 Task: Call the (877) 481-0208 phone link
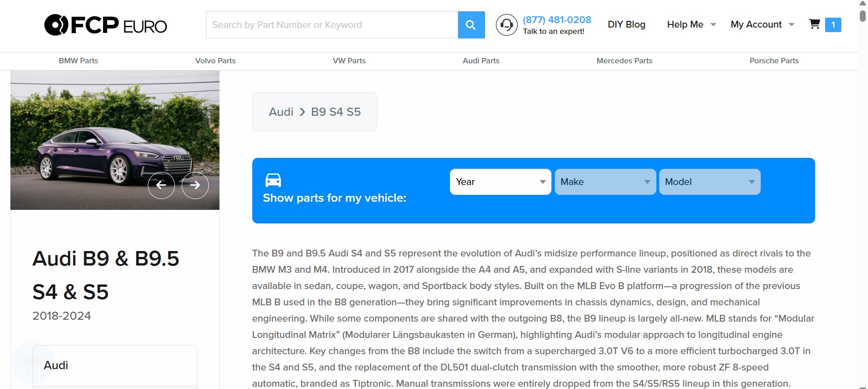coord(557,20)
